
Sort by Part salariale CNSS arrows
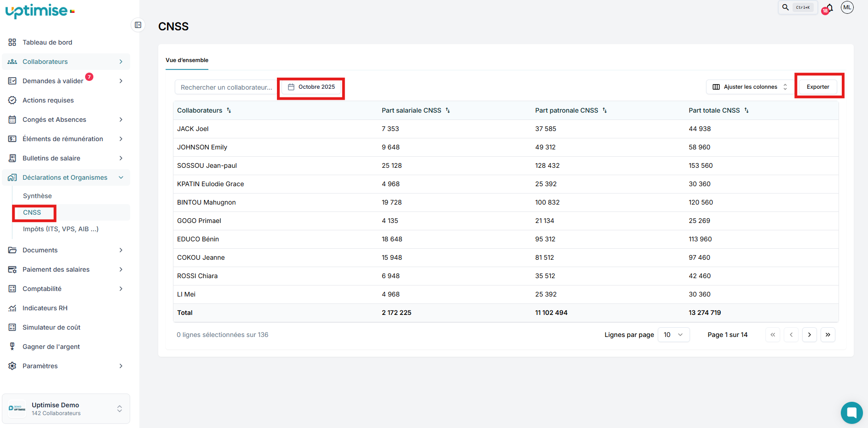(448, 110)
